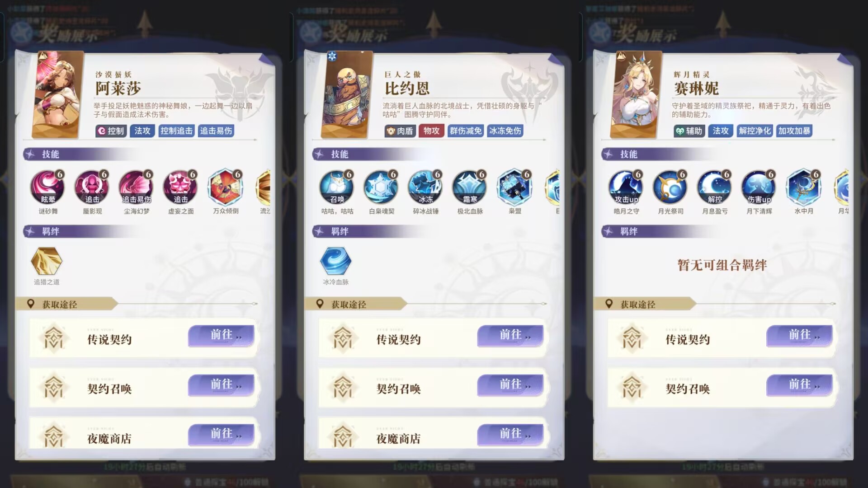This screenshot has width=868, height=488.
Task: Select the 皓月之守 attack-up skill icon
Action: pyautogui.click(x=626, y=187)
